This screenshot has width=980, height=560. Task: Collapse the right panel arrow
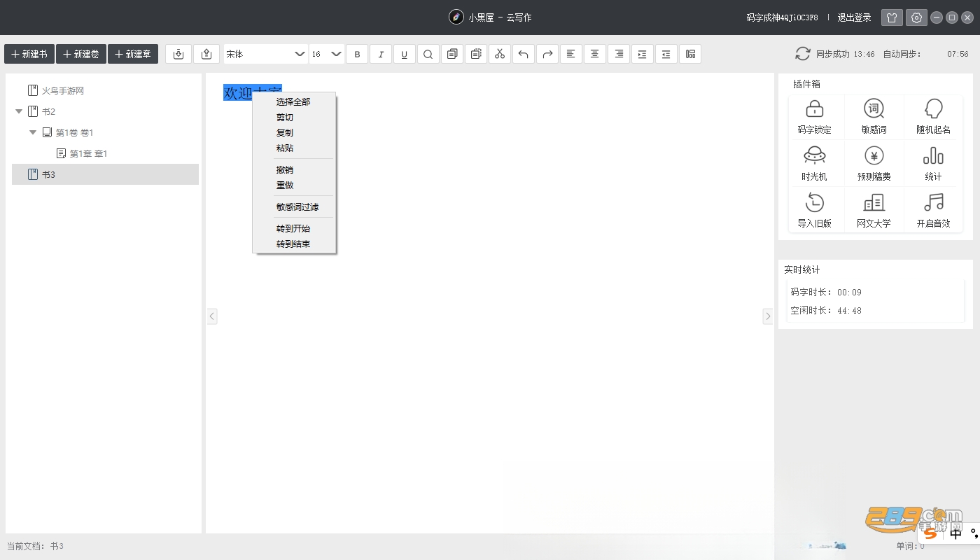pos(767,316)
